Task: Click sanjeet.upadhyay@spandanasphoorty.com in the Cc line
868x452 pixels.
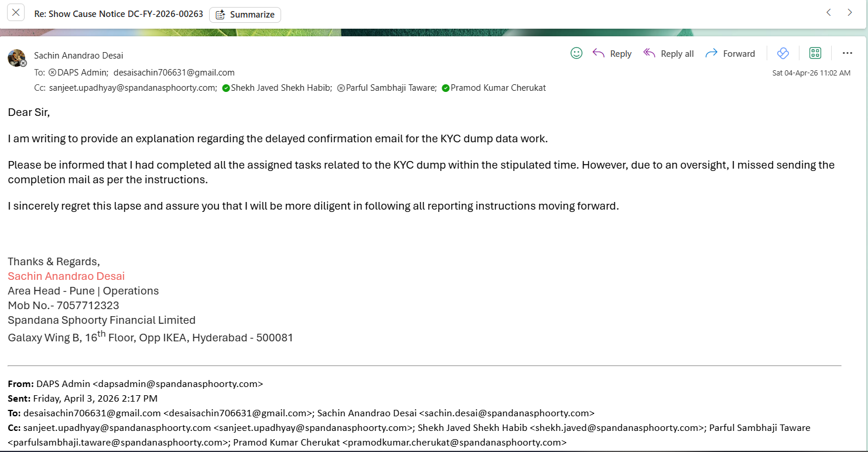Action: (133, 88)
